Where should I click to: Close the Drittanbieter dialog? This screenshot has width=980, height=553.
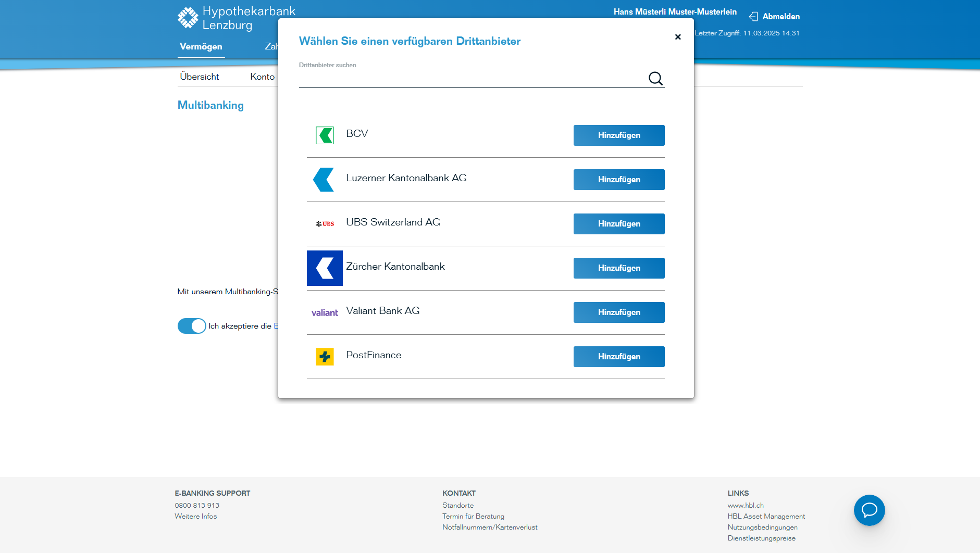coord(678,37)
